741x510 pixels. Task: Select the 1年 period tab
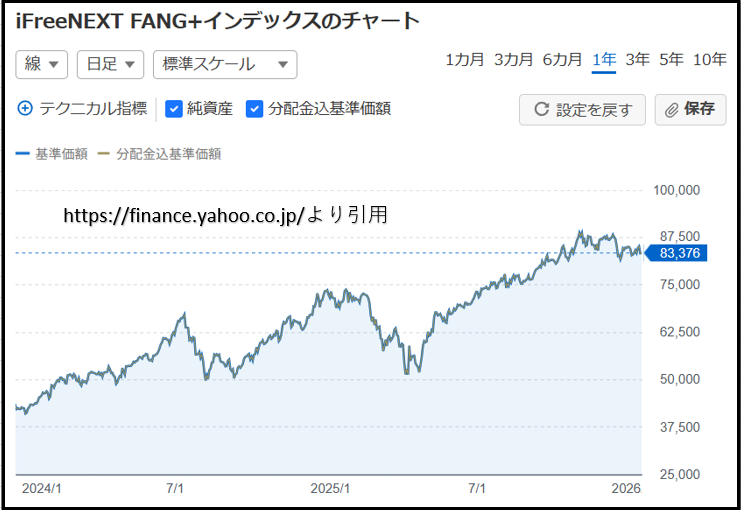click(x=604, y=60)
